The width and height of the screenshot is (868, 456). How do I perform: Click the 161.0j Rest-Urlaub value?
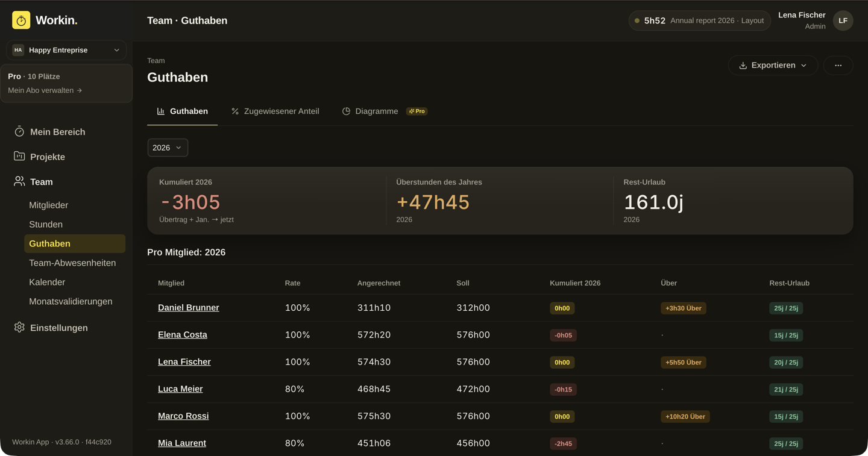[653, 202]
